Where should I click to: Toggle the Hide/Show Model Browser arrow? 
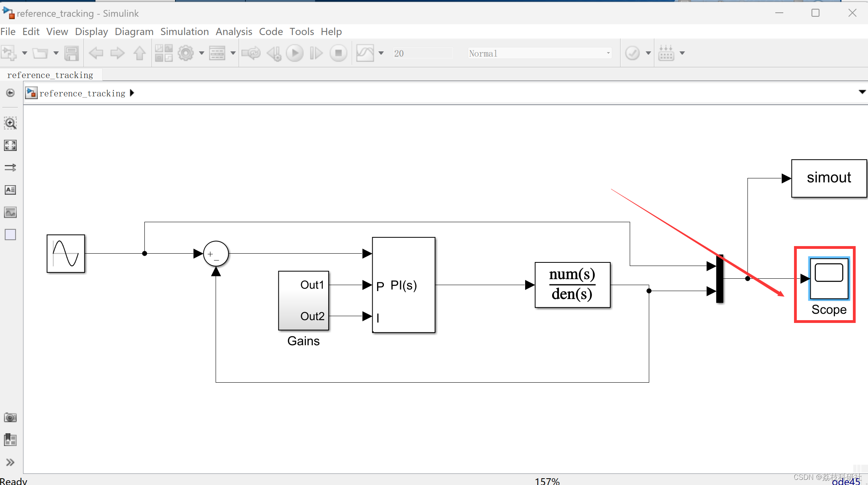[x=10, y=93]
